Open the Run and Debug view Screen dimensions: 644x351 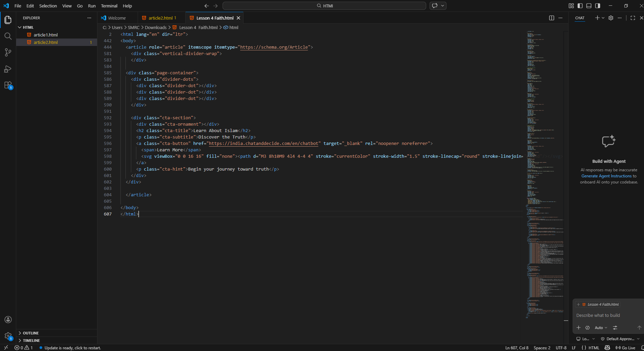point(8,69)
